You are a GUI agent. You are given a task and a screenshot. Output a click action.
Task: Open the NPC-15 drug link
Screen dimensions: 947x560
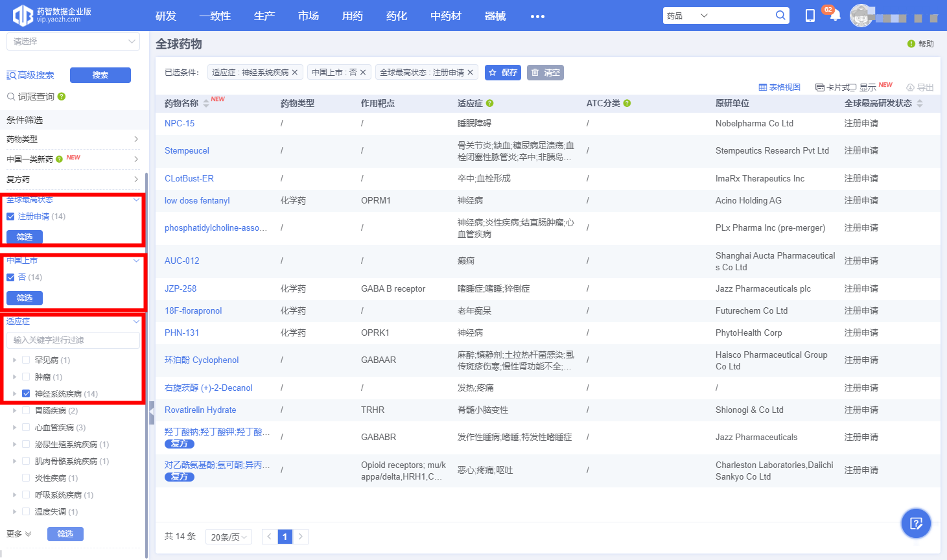(x=180, y=123)
